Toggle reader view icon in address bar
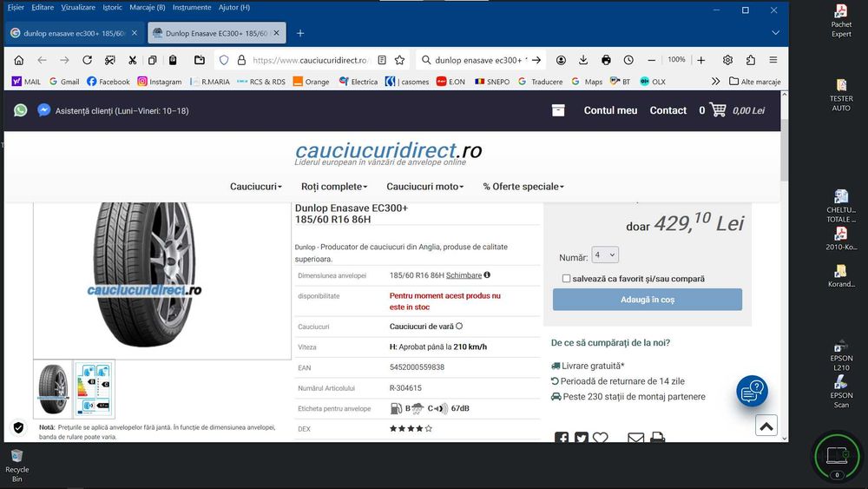Image resolution: width=868 pixels, height=489 pixels. (381, 60)
